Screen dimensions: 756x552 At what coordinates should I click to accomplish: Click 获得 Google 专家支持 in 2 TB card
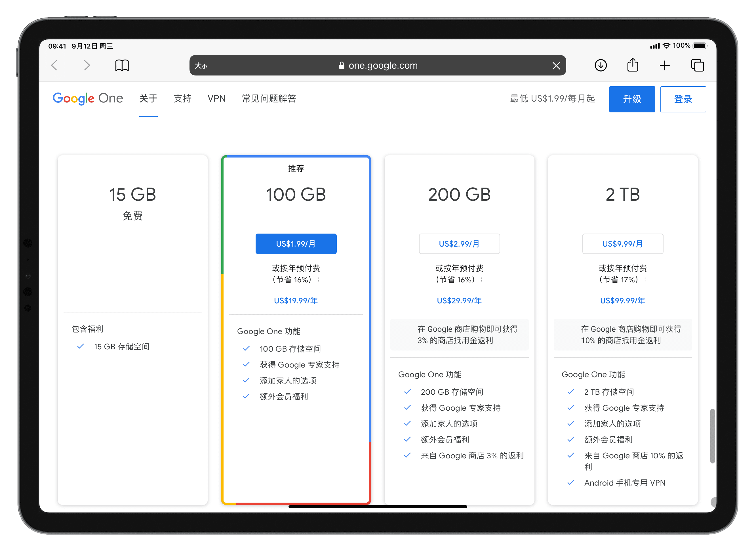point(624,408)
